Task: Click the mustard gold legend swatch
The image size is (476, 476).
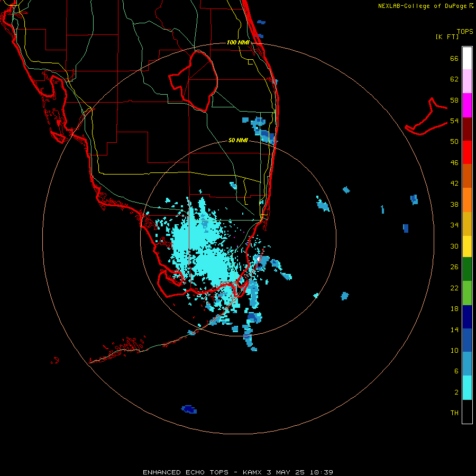Action: [x=467, y=223]
